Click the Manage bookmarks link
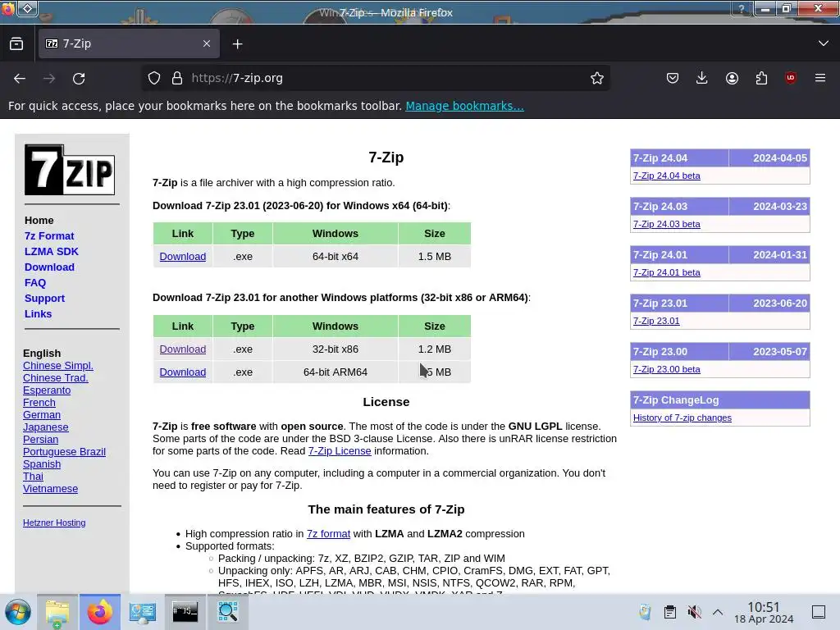 [x=464, y=106]
